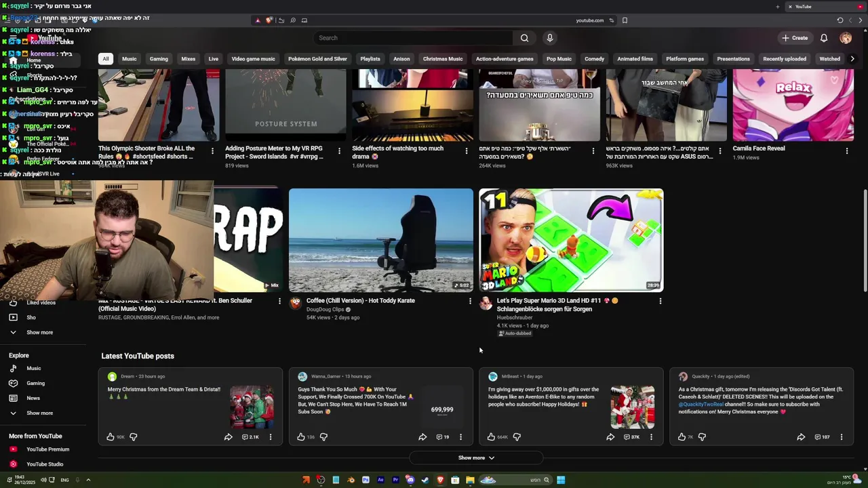This screenshot has height=488, width=868.
Task: Open options menu for Side effects drama short
Action: point(466,151)
